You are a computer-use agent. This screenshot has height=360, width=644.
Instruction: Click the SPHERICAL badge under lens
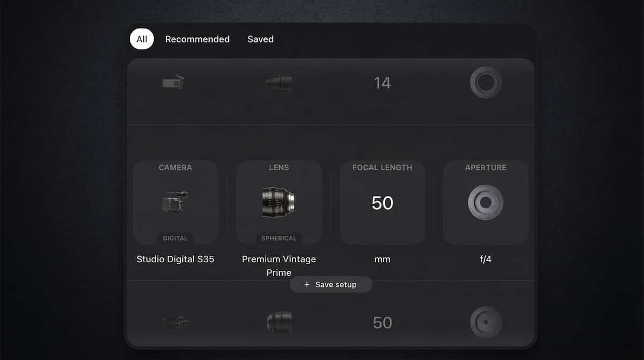pos(279,238)
